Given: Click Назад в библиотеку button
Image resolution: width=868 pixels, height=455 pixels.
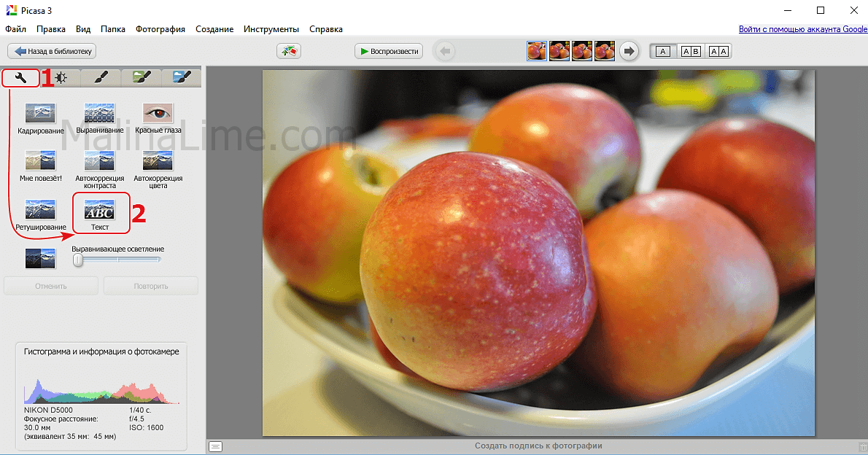Looking at the screenshot, I should (52, 51).
